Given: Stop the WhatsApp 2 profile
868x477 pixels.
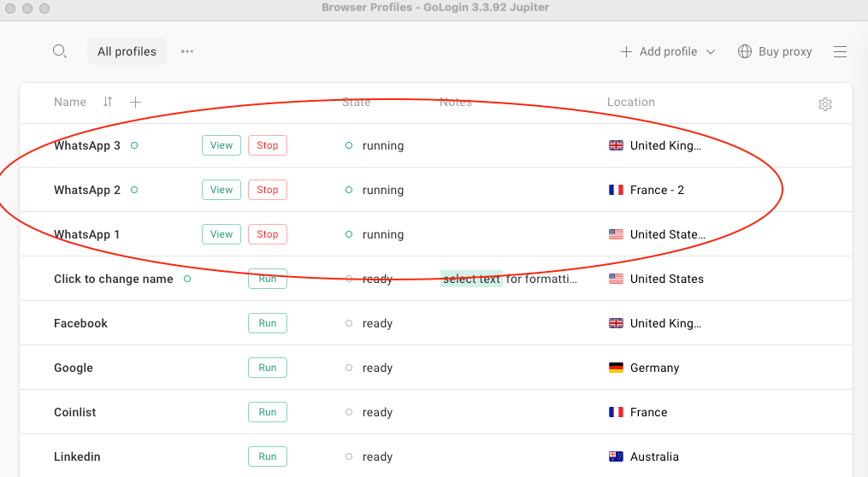Looking at the screenshot, I should [268, 190].
